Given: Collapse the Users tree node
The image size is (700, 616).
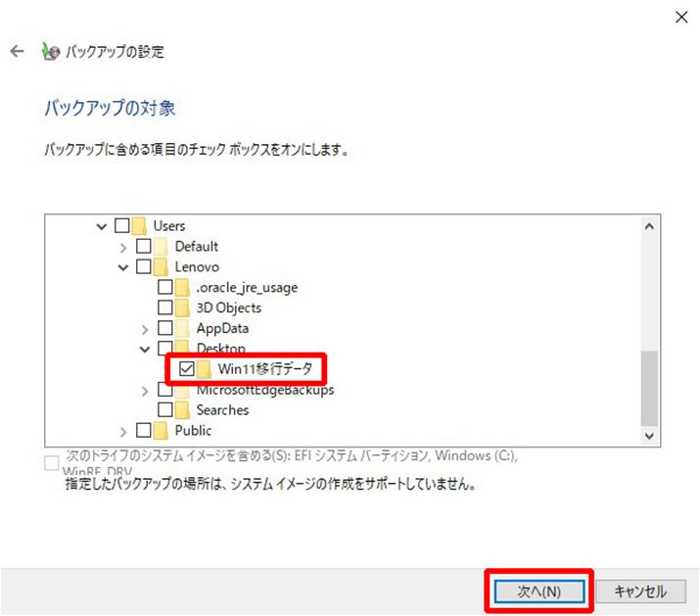Looking at the screenshot, I should [102, 226].
